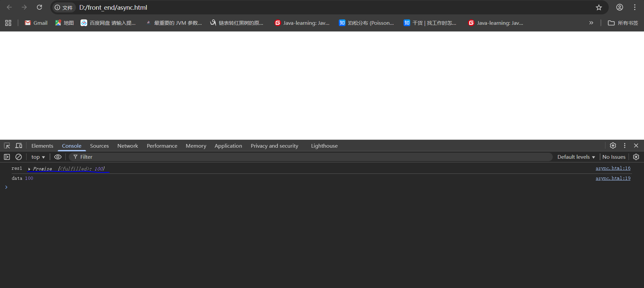This screenshot has width=644, height=288.
Task: Switch to the Console tab
Action: pyautogui.click(x=71, y=146)
